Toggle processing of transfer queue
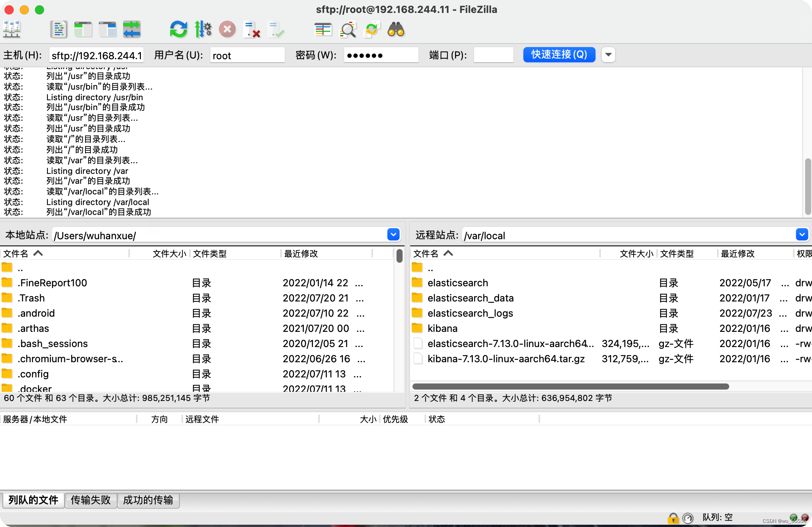The image size is (812, 527). (x=203, y=30)
